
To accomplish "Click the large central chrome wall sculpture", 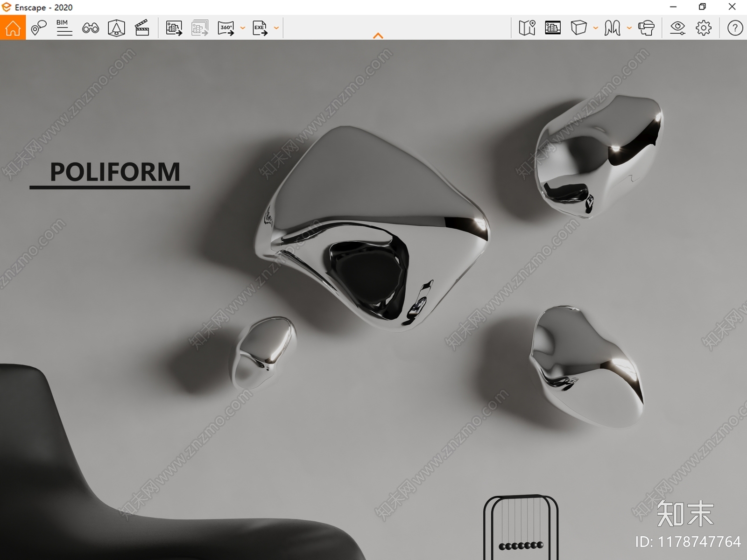I will tap(372, 229).
